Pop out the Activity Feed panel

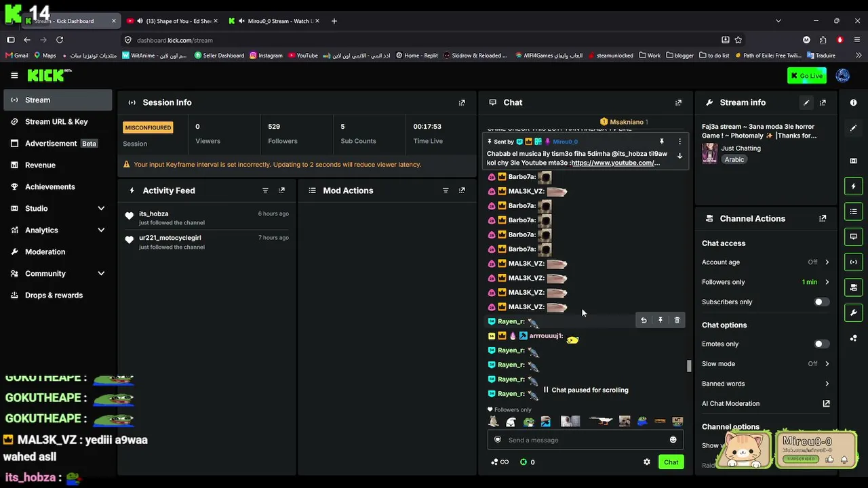282,190
